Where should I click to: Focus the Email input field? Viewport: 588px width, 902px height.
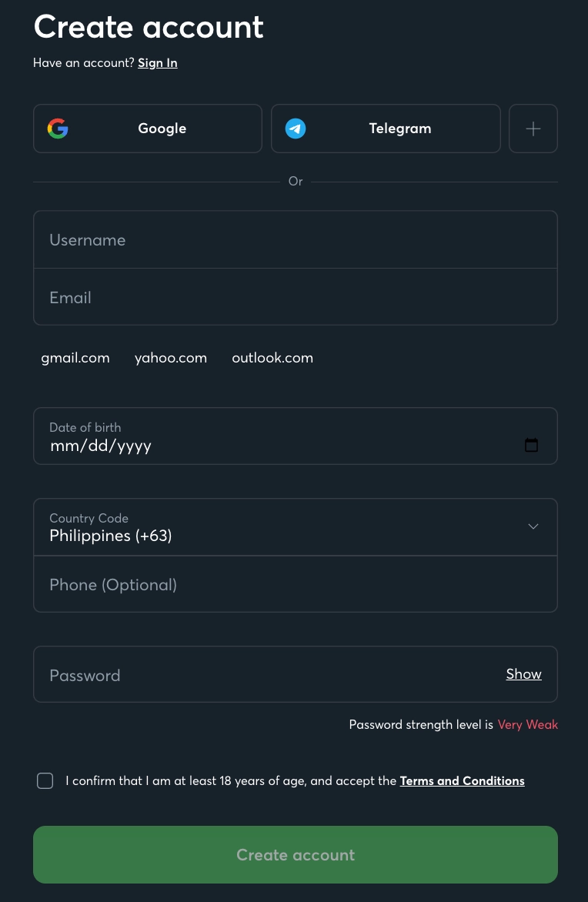coord(295,297)
